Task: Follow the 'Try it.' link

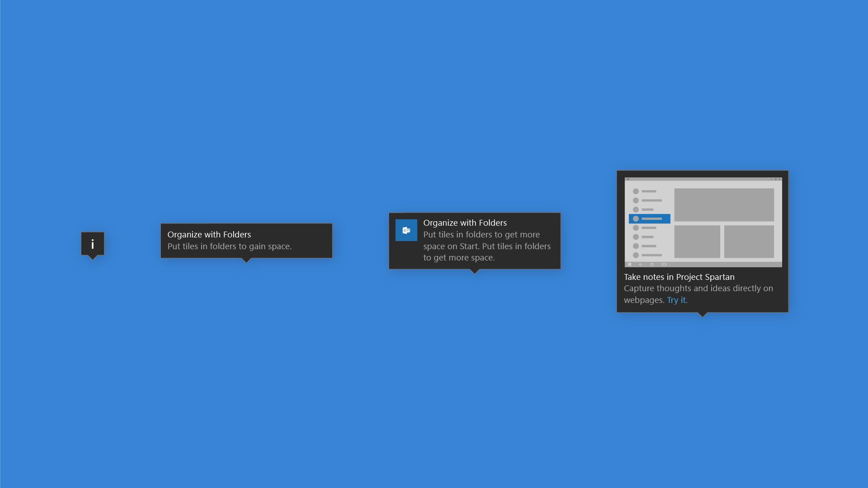Action: tap(677, 300)
